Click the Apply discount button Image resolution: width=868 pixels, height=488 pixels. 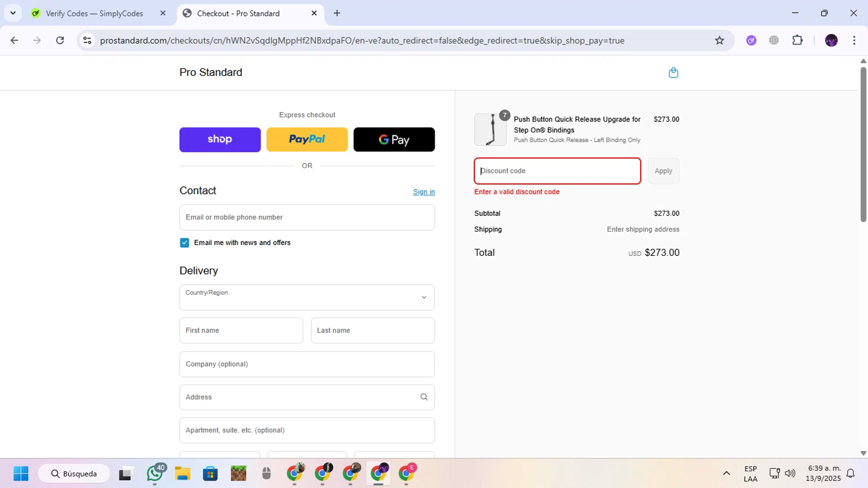[x=663, y=171]
